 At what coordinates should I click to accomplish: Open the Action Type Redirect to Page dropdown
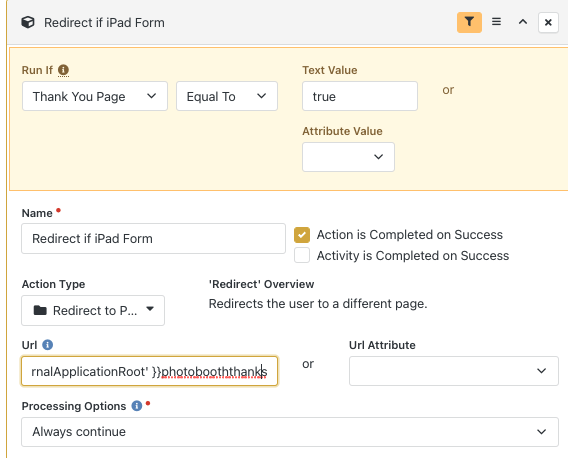pos(93,310)
